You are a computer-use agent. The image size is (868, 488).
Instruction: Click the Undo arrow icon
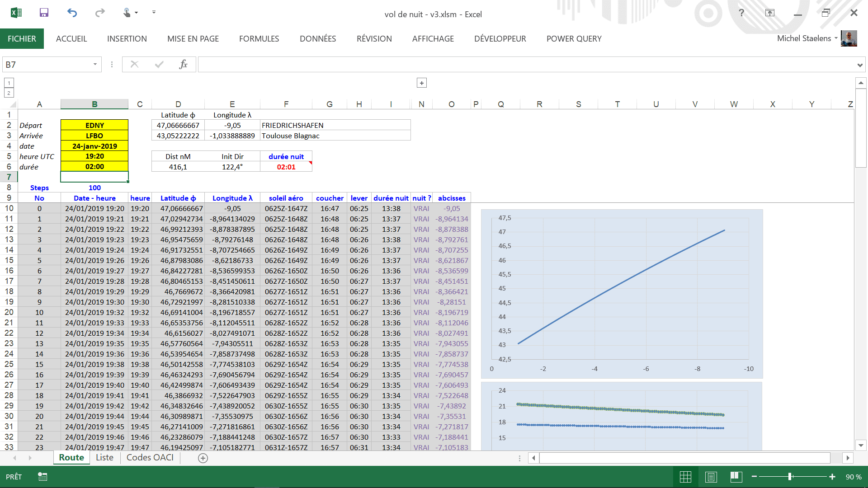click(72, 13)
